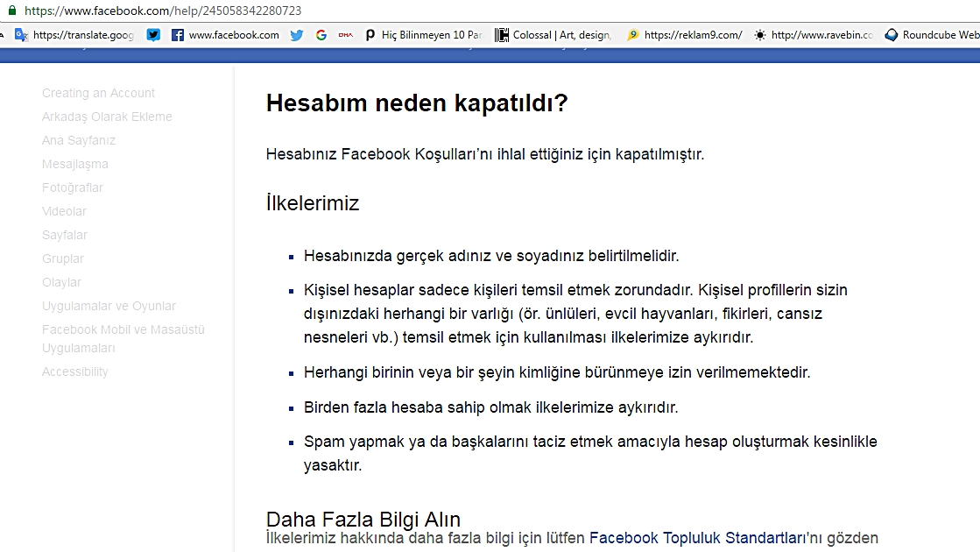Open the www.facebook.com bookmark
The image size is (980, 552).
pos(234,35)
